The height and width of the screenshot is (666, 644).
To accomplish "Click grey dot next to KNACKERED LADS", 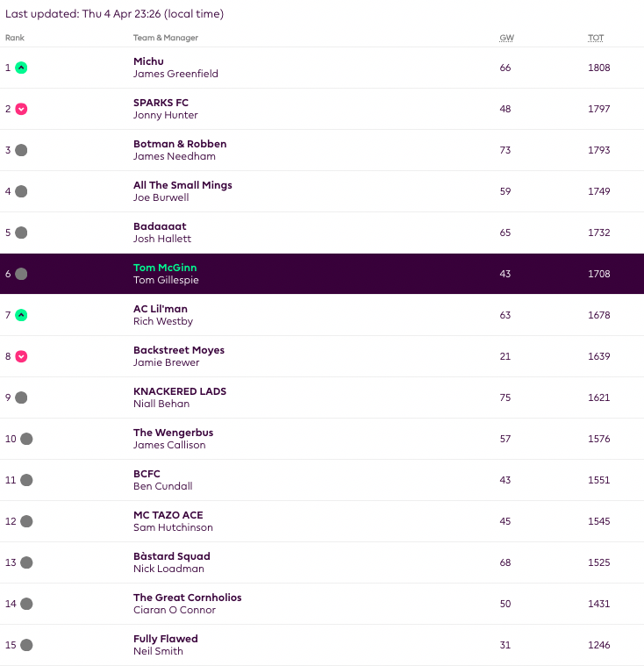I will click(21, 397).
